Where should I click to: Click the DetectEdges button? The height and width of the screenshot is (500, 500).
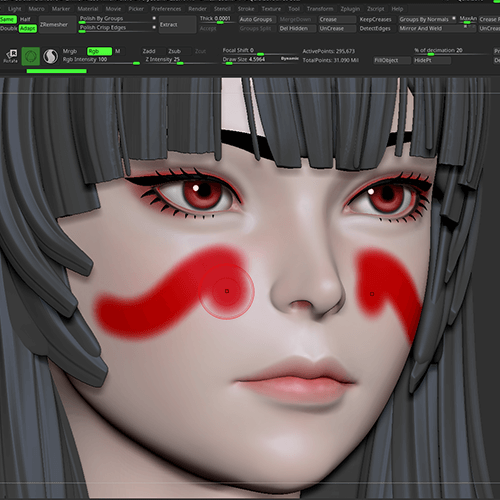[x=376, y=29]
